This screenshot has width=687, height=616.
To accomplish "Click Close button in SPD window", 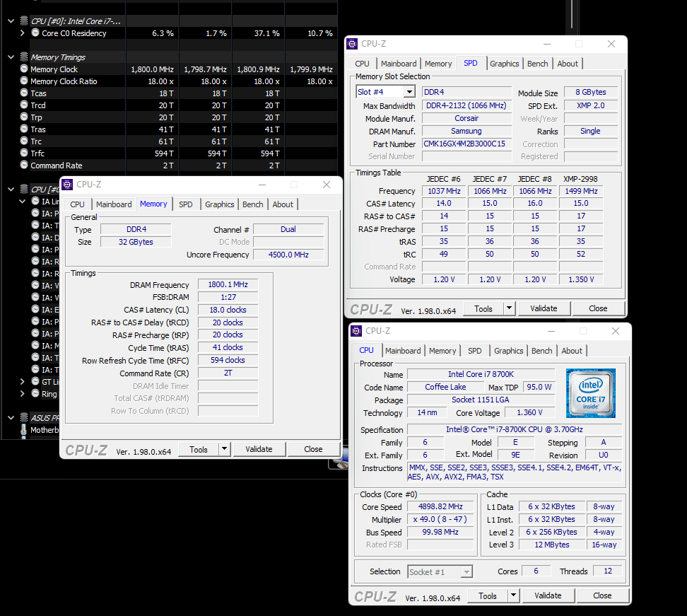I will [x=598, y=308].
